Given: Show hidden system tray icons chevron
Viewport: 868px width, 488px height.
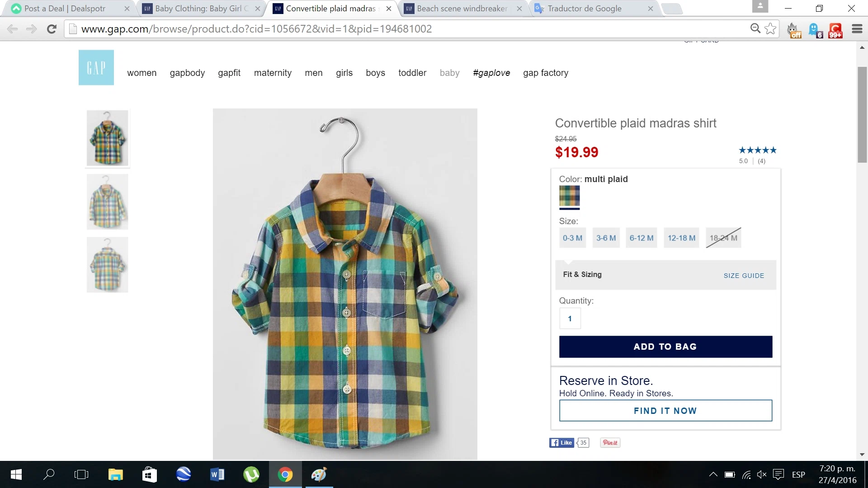Looking at the screenshot, I should coord(713,474).
